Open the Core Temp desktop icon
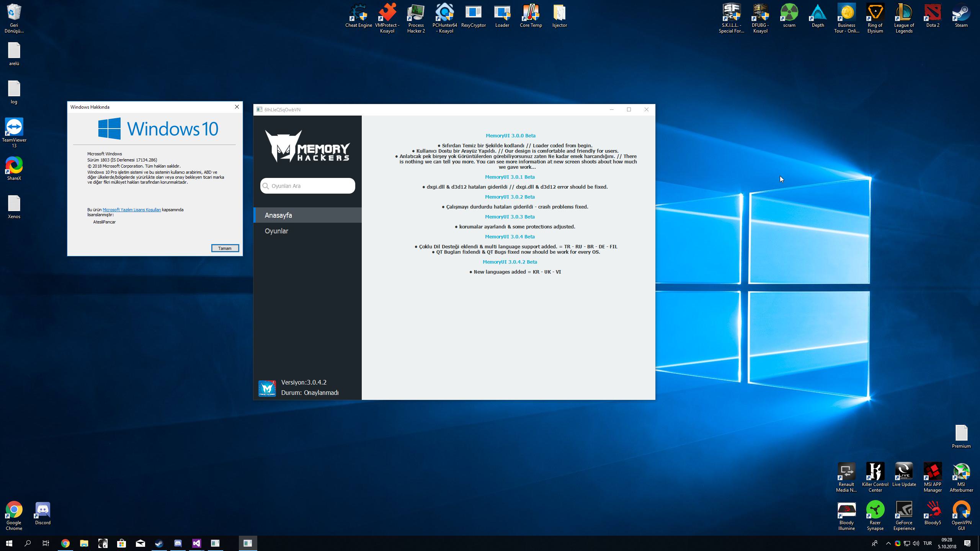 pos(531,16)
